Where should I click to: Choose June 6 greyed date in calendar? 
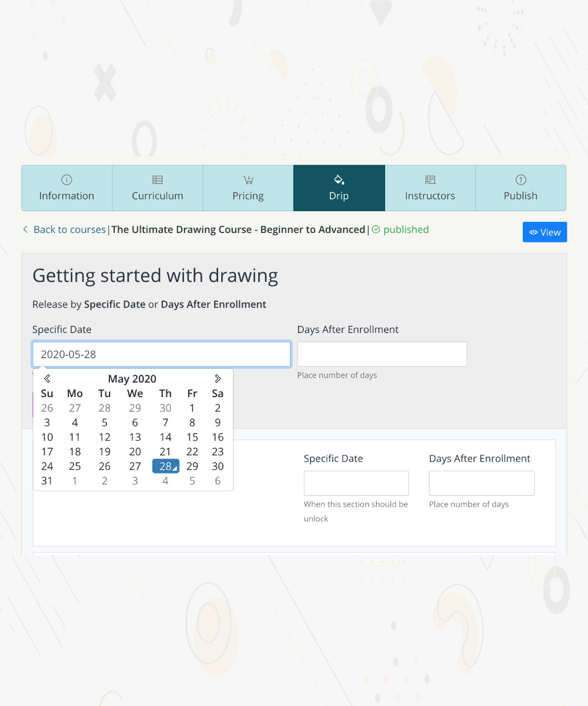218,481
